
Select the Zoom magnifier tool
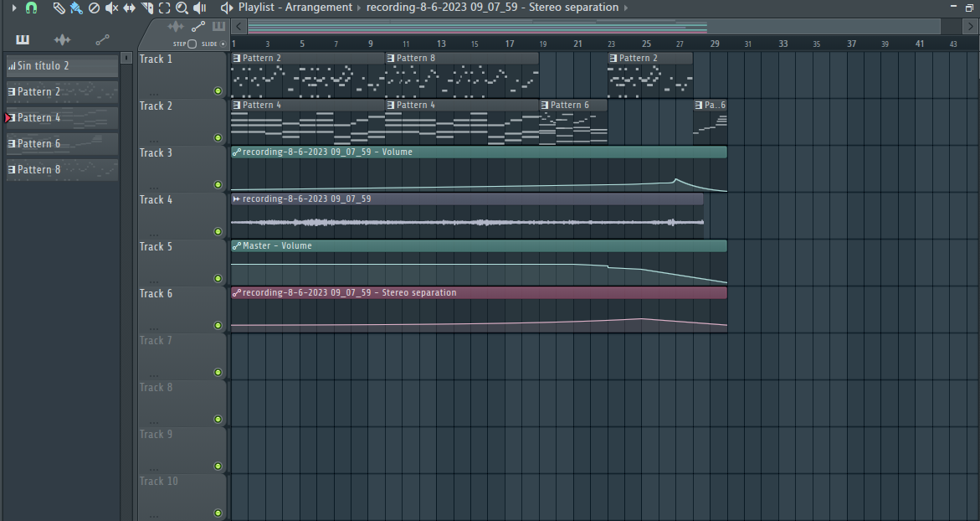pos(182,8)
